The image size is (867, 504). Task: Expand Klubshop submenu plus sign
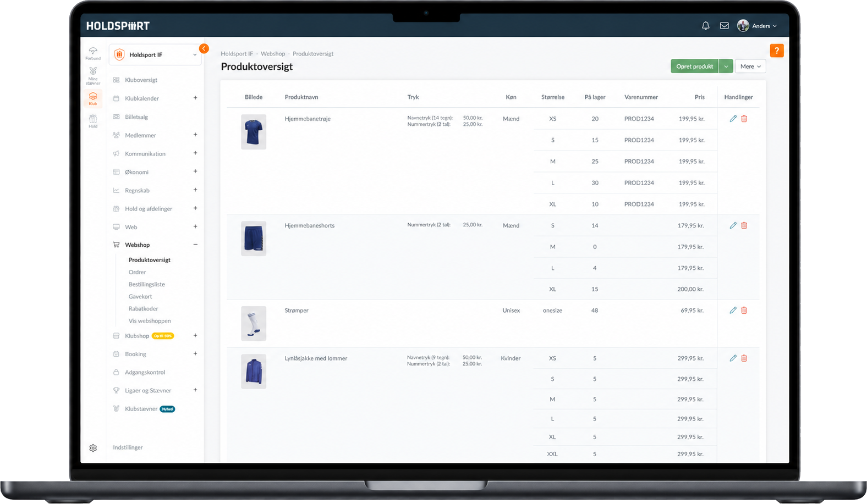[195, 335]
